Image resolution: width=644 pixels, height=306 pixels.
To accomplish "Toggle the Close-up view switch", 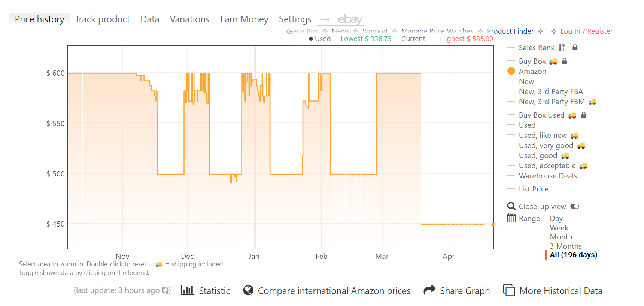I will point(575,206).
